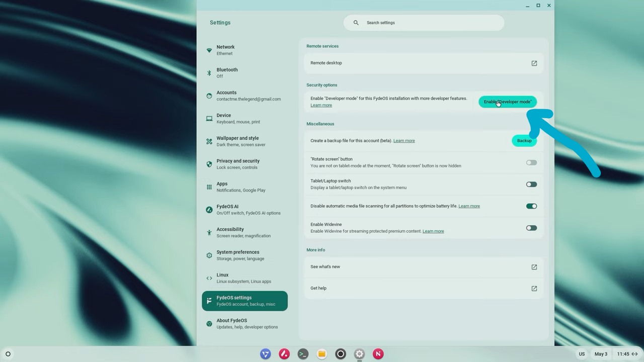Open the red N app in shelf

coord(378,354)
